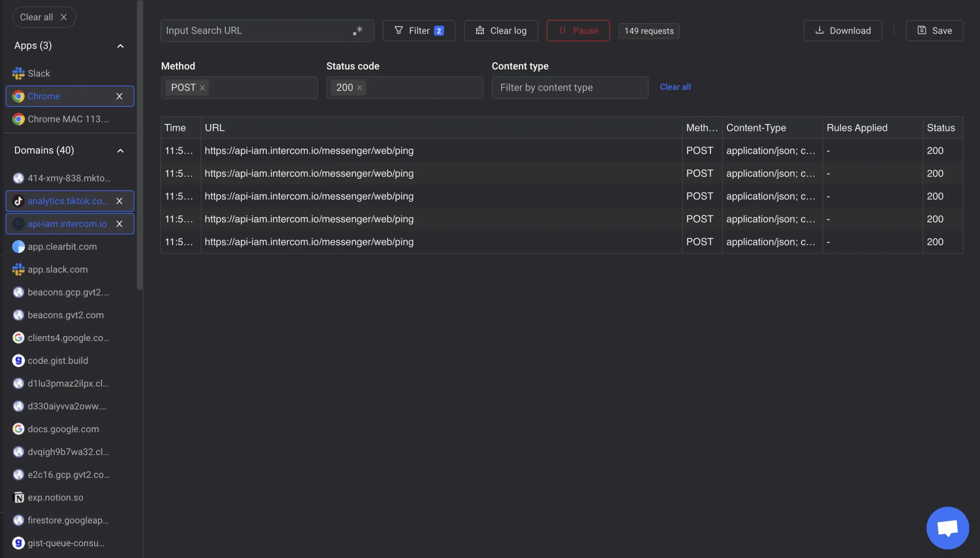Collapse the Domains section chevron
980x558 pixels.
tap(120, 151)
